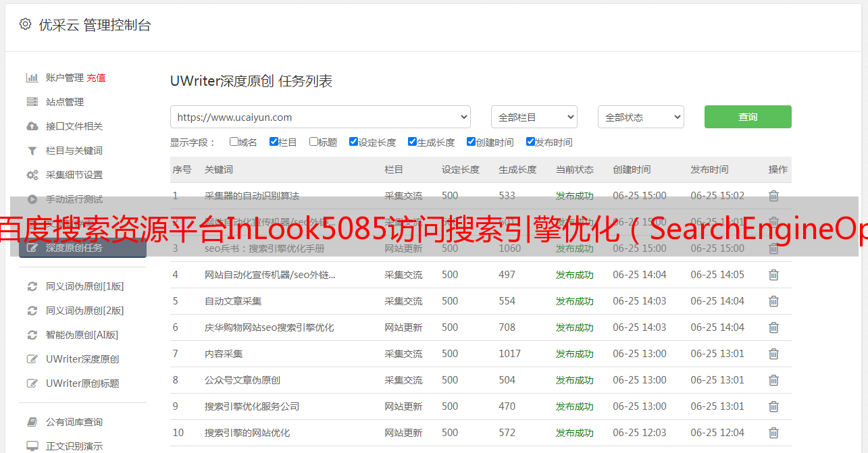This screenshot has height=453, width=868.
Task: Open UWriter深度原创 in the sidebar
Action: 82,359
